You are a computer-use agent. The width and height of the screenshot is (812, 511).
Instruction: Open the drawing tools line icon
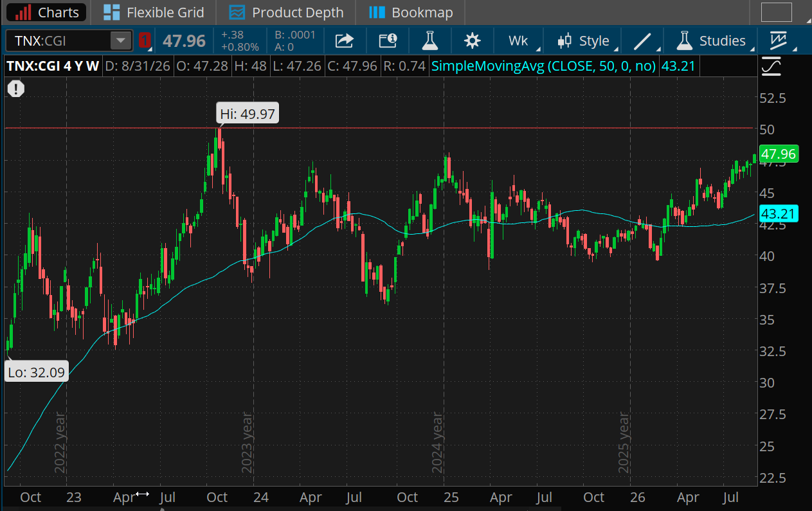click(x=642, y=41)
